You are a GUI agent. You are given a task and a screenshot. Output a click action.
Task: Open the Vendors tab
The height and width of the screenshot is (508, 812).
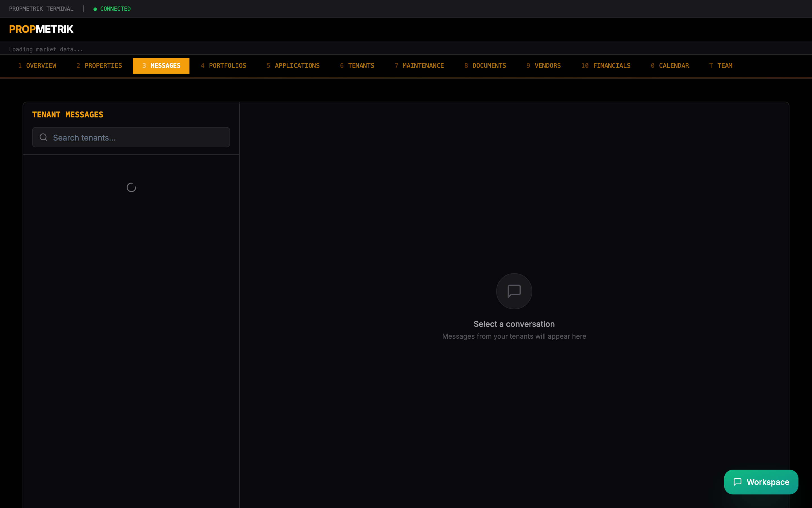544,66
